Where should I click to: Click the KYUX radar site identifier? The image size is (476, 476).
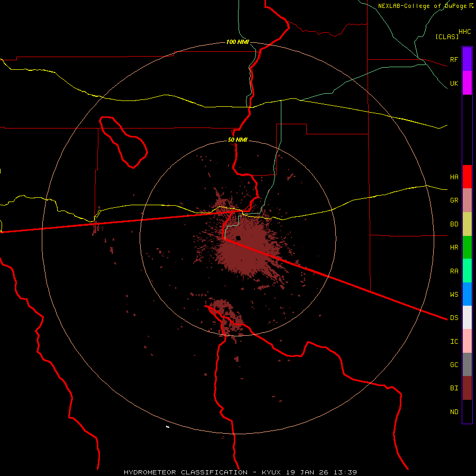271,472
